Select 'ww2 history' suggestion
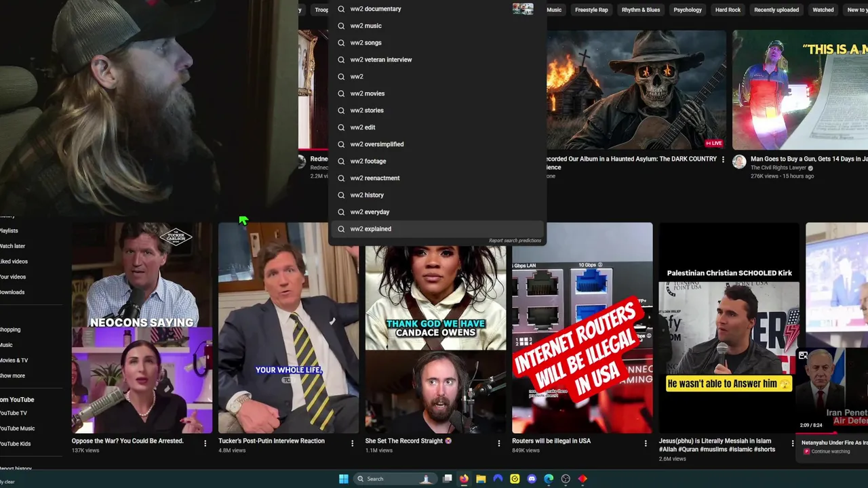Viewport: 868px width, 488px height. [x=437, y=195]
